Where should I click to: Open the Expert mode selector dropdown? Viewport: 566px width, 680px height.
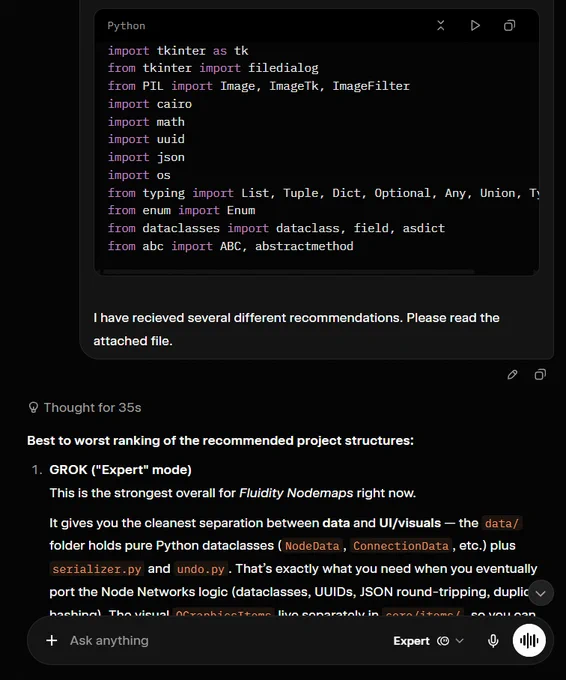(429, 641)
